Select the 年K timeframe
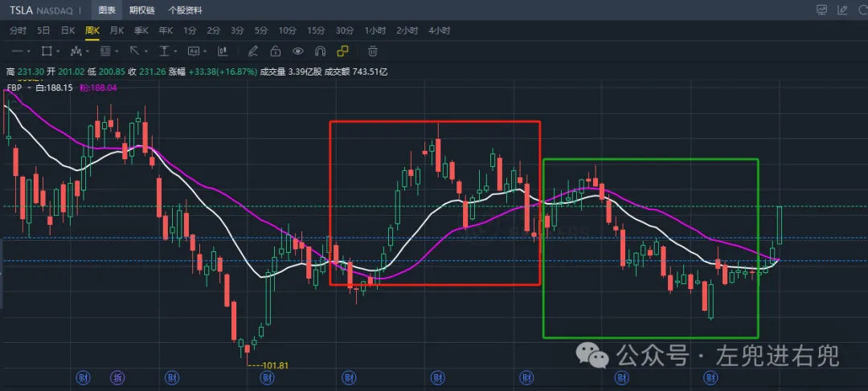Image resolution: width=868 pixels, height=391 pixels. (x=166, y=31)
